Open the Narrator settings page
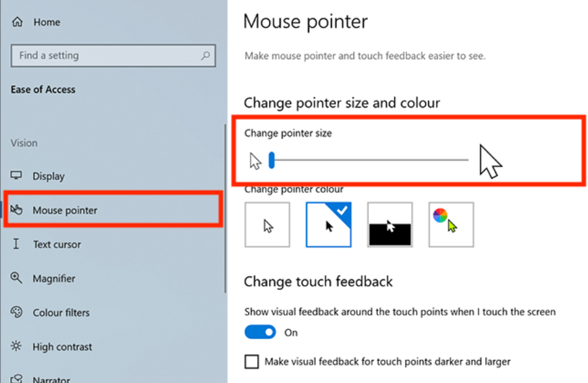Image resolution: width=588 pixels, height=383 pixels. [51, 378]
